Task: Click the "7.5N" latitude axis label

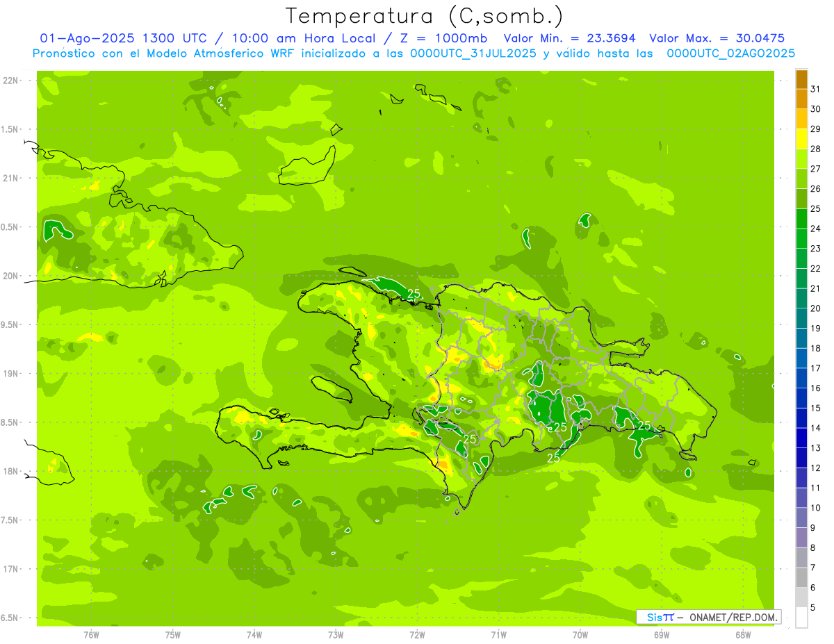Action: 10,520
